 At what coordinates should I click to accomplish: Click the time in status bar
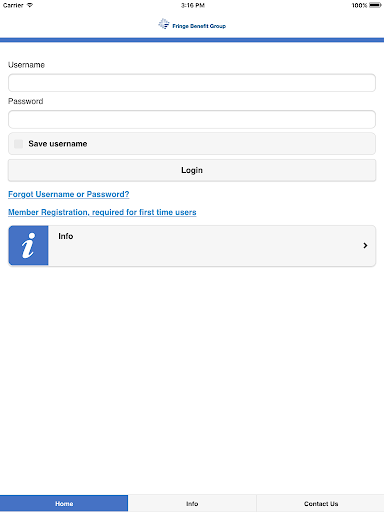click(193, 5)
